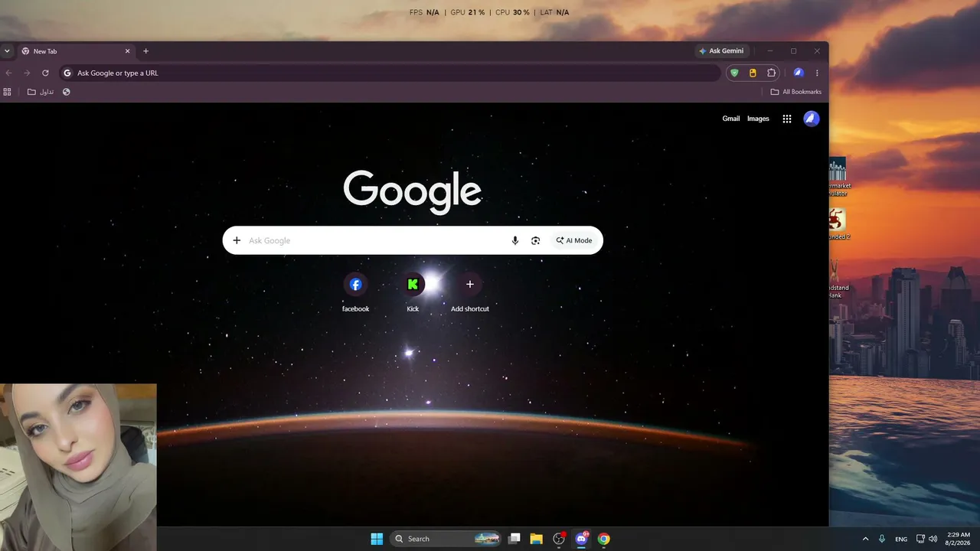The width and height of the screenshot is (980, 551).
Task: Reload the current page
Action: coord(45,73)
